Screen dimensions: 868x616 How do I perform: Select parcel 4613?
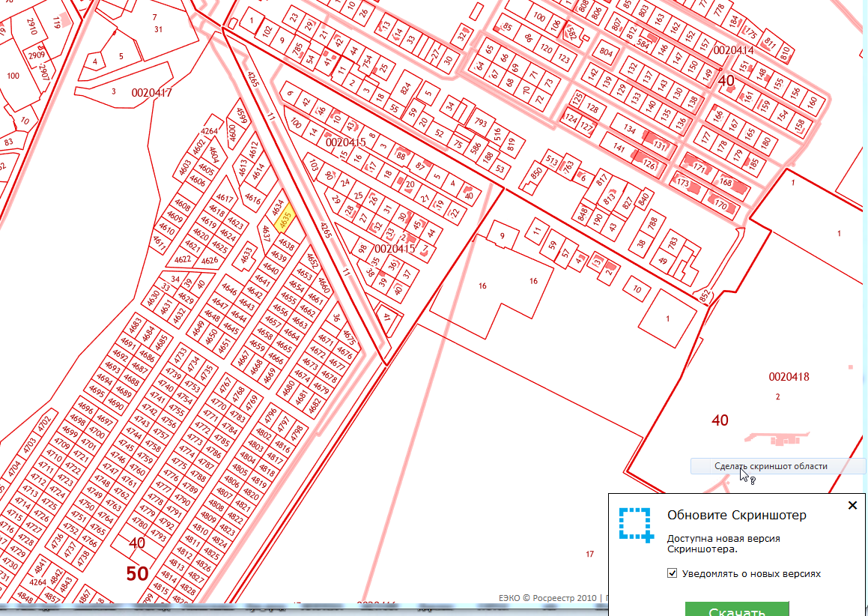[x=242, y=168]
